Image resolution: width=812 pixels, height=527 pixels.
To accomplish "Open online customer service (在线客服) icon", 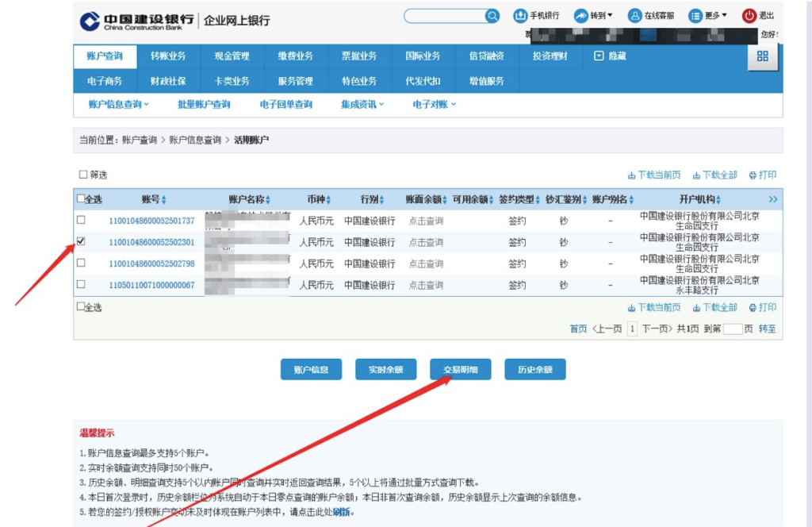I will point(634,16).
